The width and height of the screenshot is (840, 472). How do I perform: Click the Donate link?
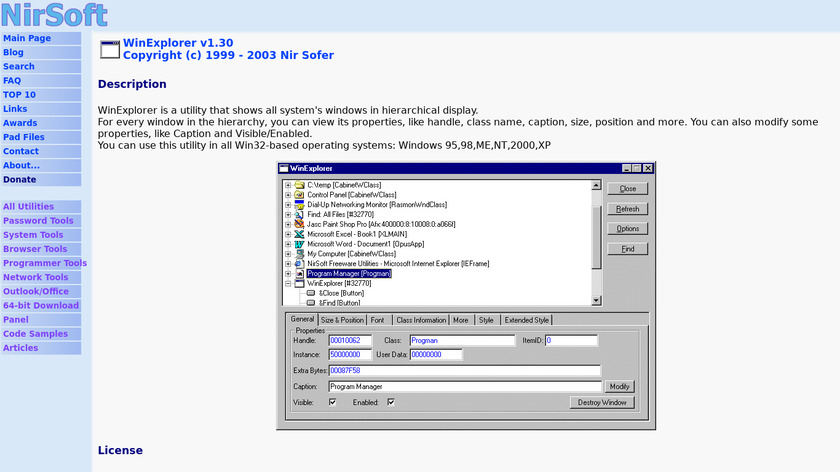tap(20, 179)
